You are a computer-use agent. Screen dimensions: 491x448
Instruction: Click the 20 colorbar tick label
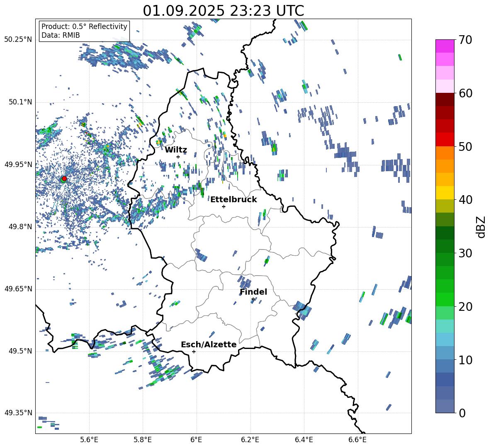(465, 307)
